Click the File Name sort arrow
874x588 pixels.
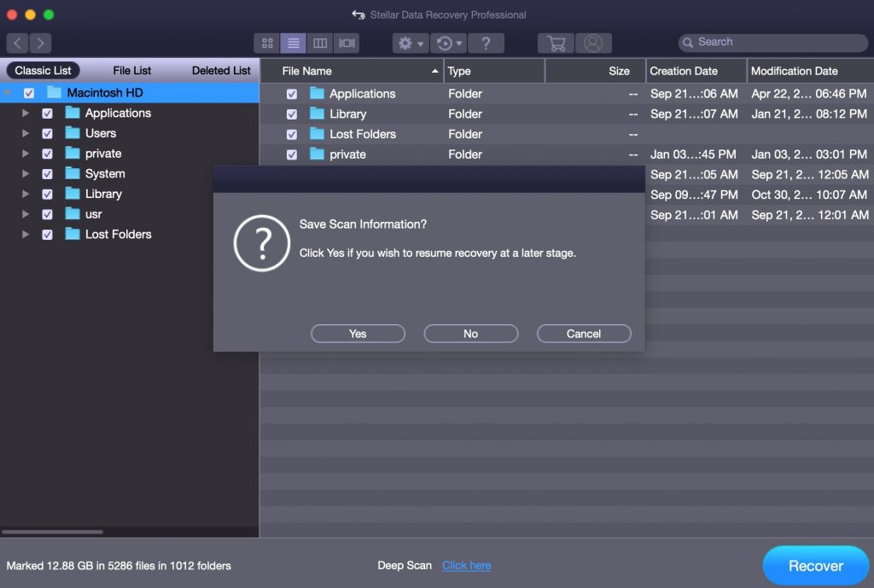(x=434, y=71)
